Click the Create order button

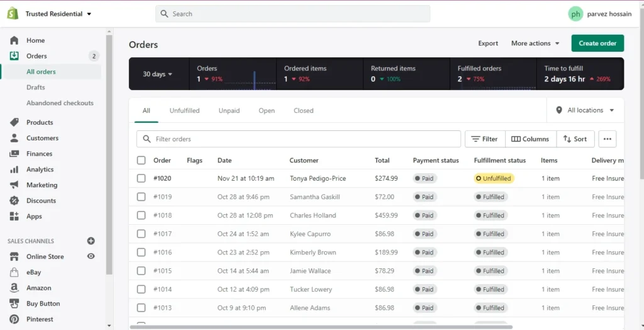tap(597, 43)
